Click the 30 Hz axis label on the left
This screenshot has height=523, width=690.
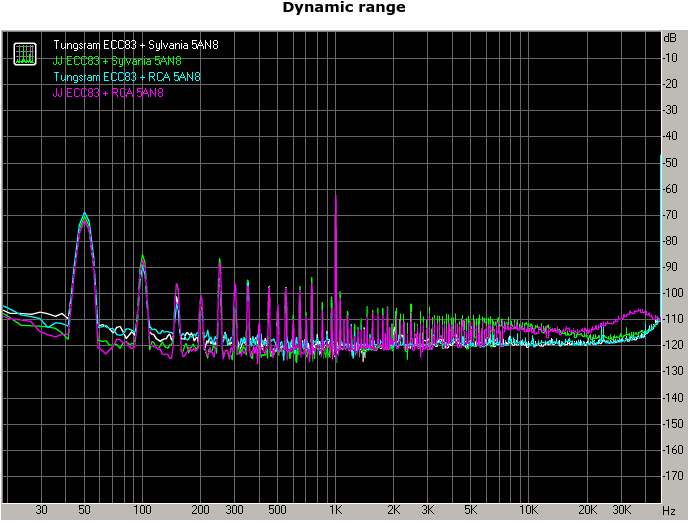tap(41, 510)
